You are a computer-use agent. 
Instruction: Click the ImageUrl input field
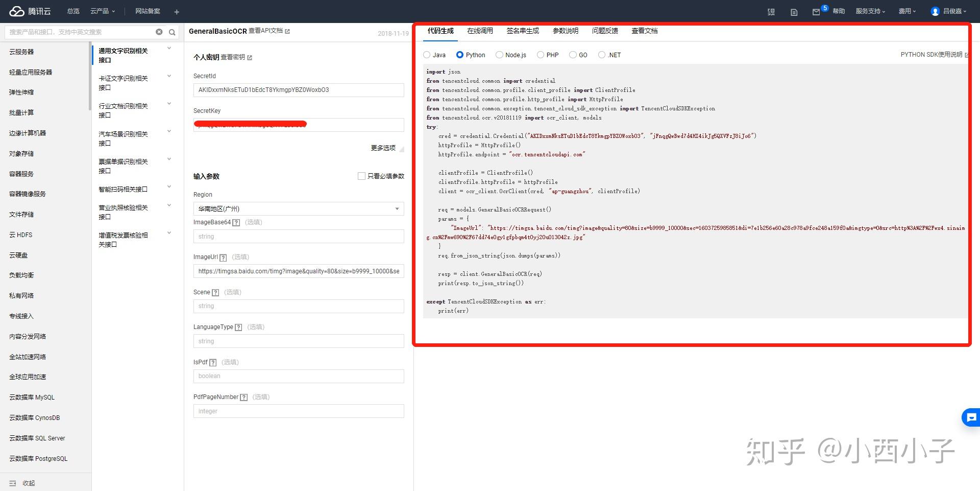(299, 271)
